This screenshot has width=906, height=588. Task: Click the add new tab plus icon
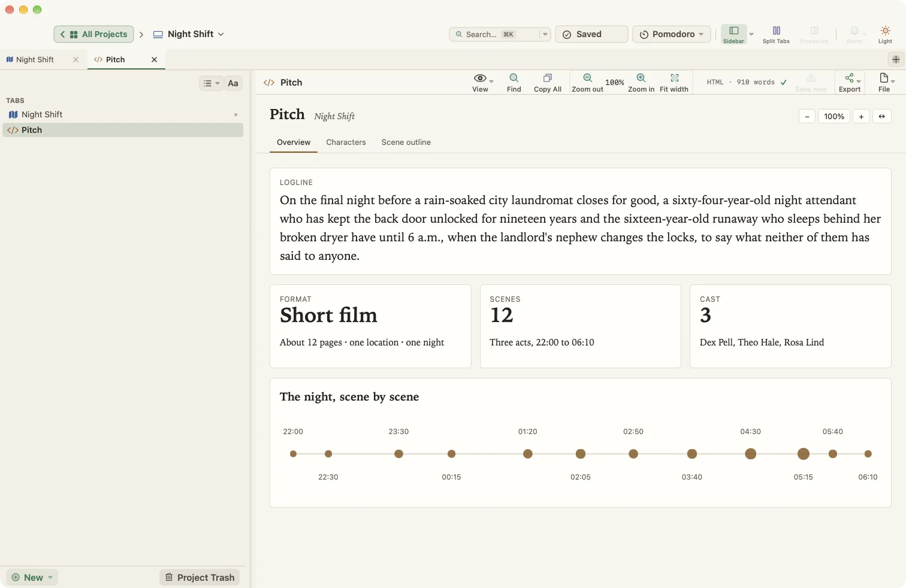[895, 59]
